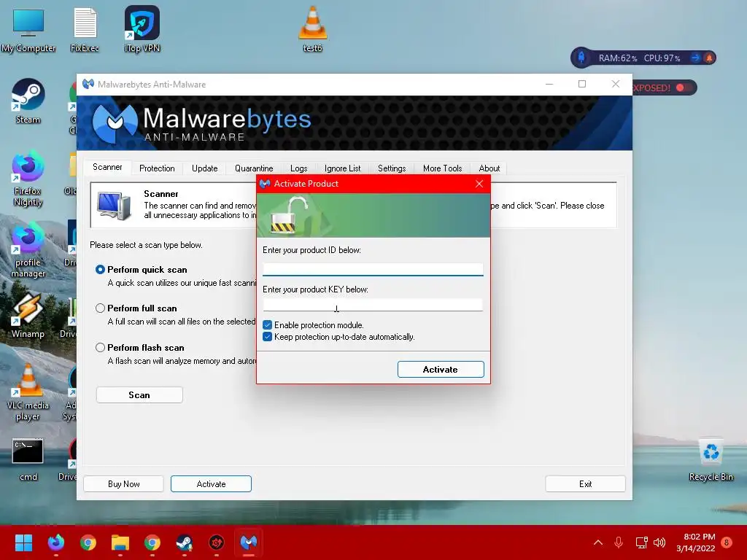This screenshot has height=560, width=747.
Task: Click the microphone tray icon
Action: coord(619,542)
